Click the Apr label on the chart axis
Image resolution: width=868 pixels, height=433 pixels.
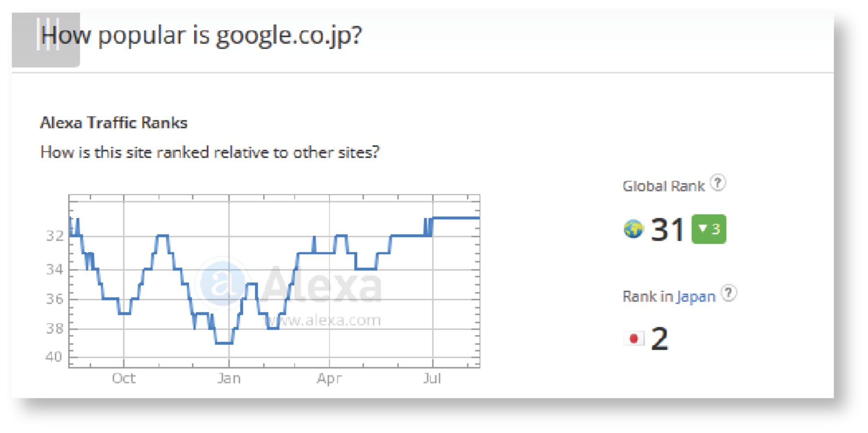330,379
